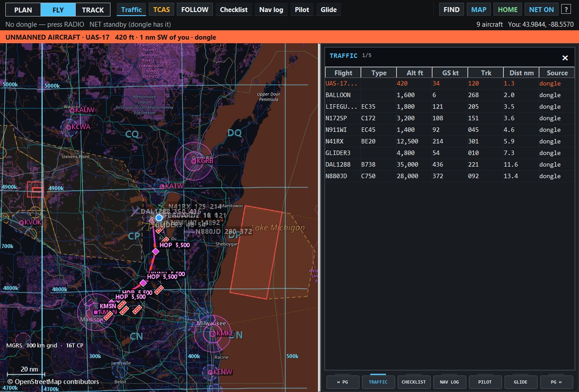The height and width of the screenshot is (392, 579).
Task: Switch to PLAN mode
Action: tap(23, 9)
